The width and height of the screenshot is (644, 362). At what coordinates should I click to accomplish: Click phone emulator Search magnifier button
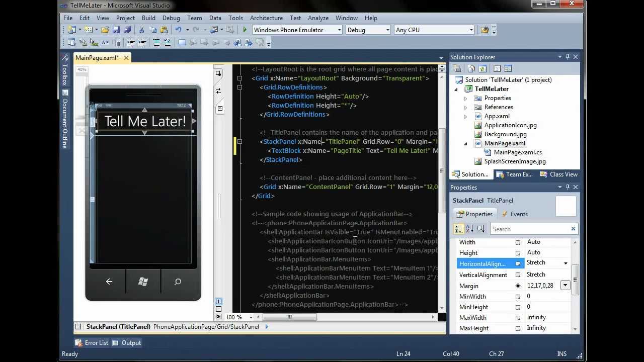point(178,282)
